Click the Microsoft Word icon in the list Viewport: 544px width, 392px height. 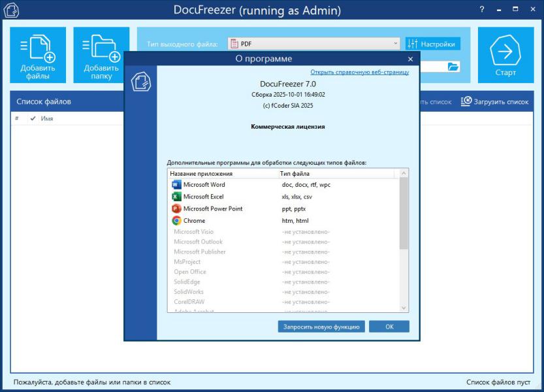pos(176,185)
